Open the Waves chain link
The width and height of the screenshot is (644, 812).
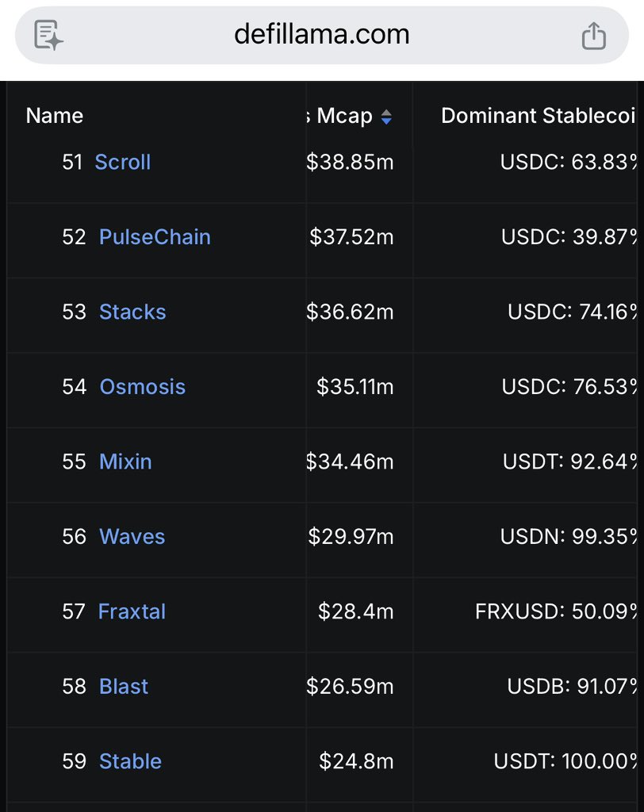(132, 537)
